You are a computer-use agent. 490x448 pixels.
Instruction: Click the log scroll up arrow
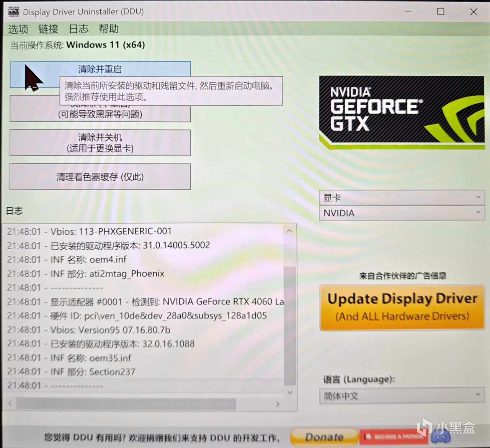(x=289, y=231)
